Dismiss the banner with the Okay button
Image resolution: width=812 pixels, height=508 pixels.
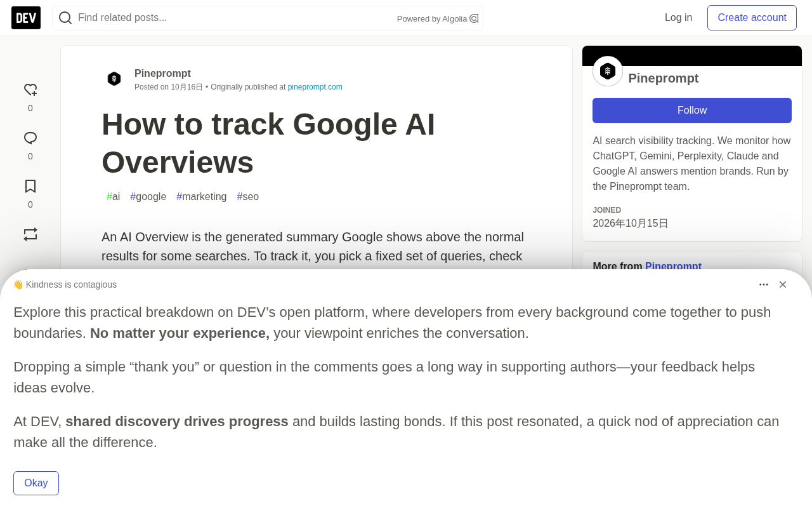[x=36, y=483]
